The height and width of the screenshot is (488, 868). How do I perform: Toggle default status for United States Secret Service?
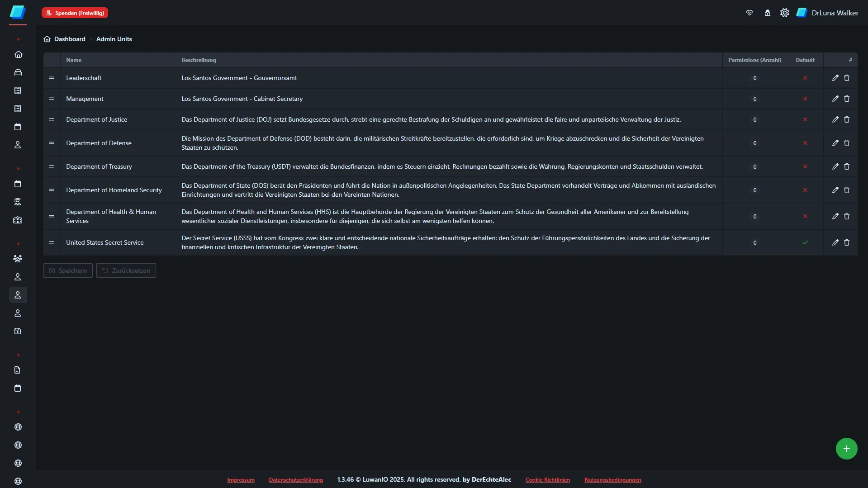[x=805, y=242]
